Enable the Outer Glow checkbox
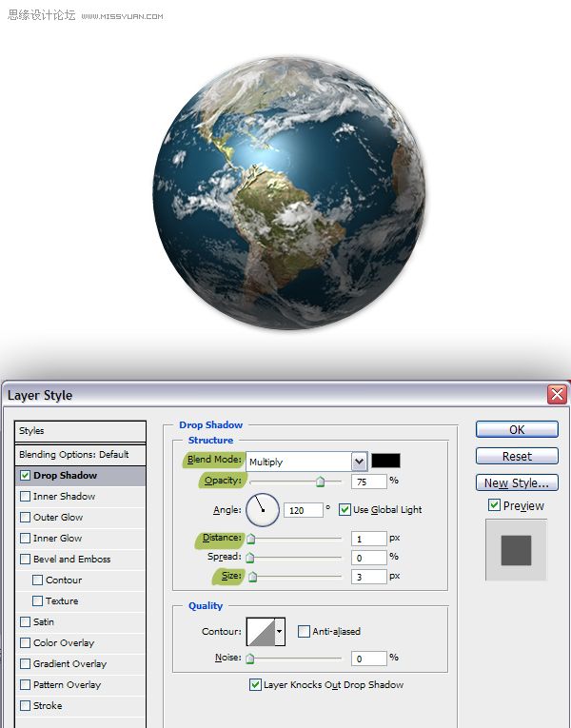571x728 pixels. (25, 518)
